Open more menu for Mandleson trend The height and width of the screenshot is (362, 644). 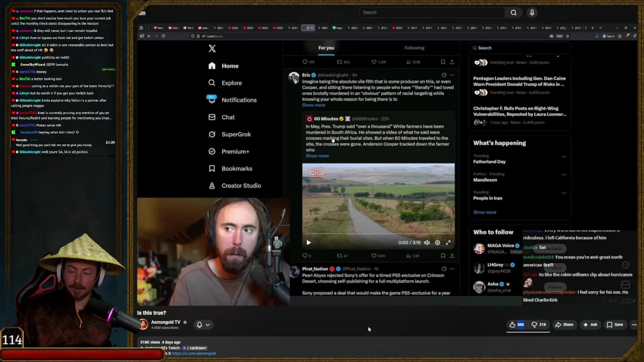pyautogui.click(x=563, y=174)
